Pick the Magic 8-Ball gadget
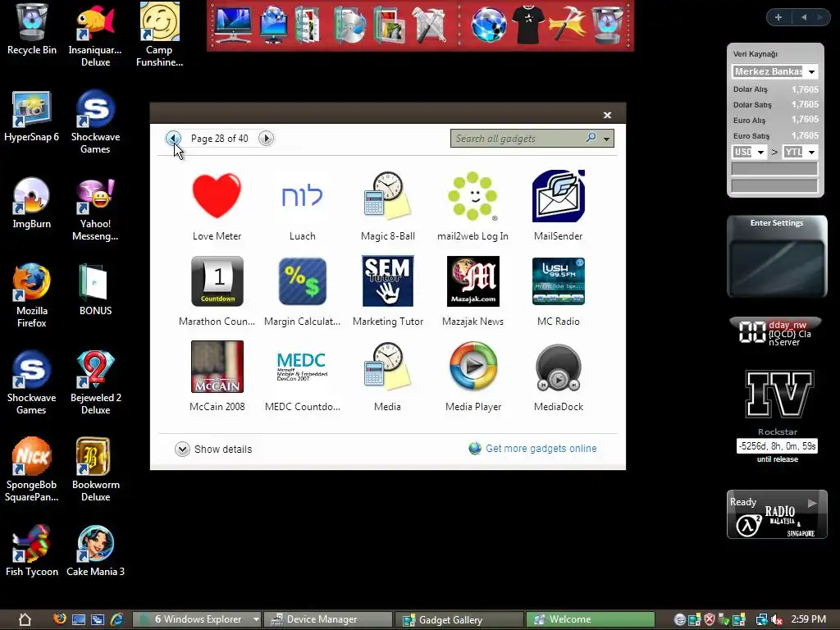 pos(387,206)
